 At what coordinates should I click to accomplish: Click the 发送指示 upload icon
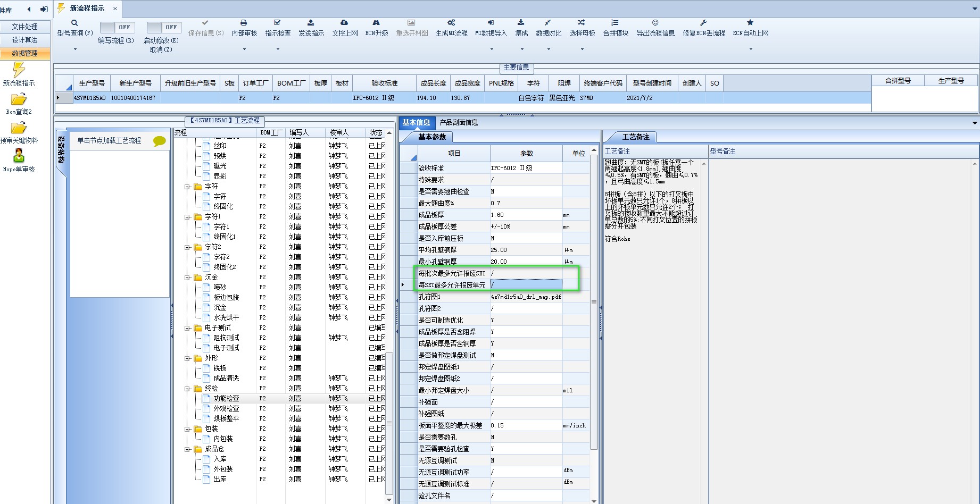[311, 23]
